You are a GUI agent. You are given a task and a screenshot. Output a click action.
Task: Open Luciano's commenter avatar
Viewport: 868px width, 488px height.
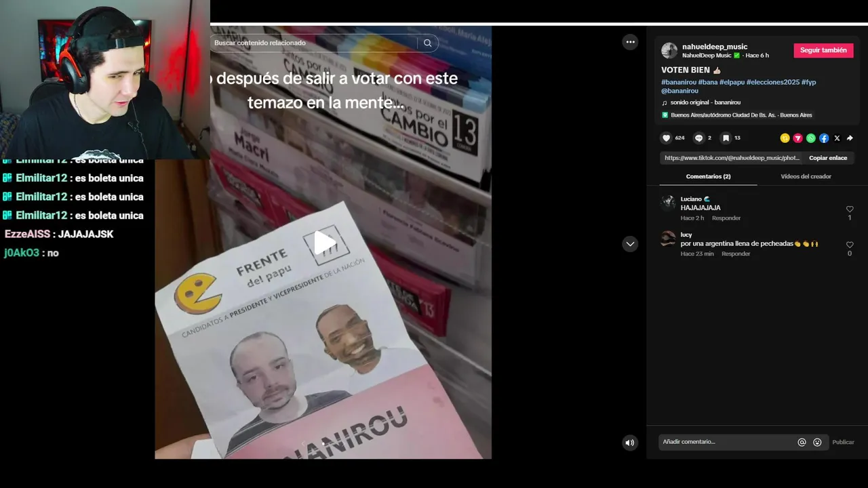pyautogui.click(x=668, y=203)
